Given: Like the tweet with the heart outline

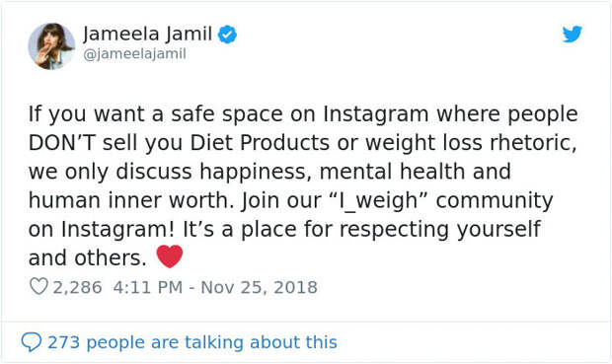Looking at the screenshot, I should coord(38,286).
